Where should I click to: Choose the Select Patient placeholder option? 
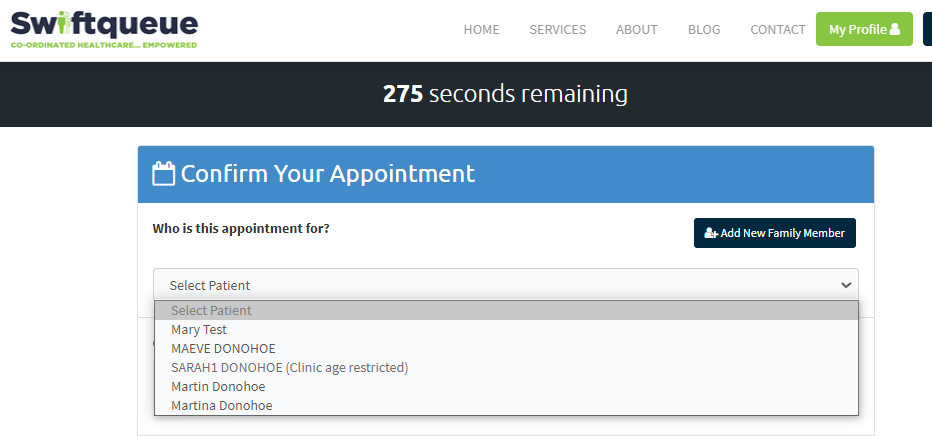coord(211,310)
